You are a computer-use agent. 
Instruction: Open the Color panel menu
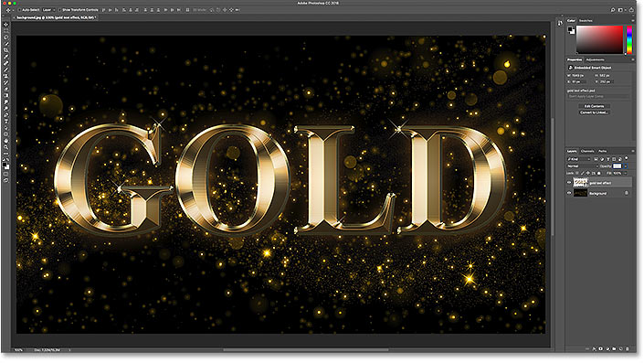633,20
